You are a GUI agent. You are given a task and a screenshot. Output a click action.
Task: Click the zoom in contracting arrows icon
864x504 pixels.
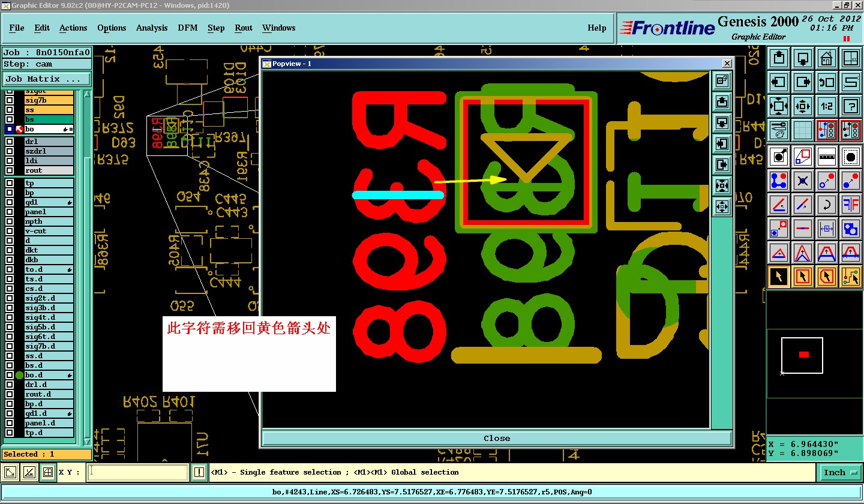tap(803, 106)
